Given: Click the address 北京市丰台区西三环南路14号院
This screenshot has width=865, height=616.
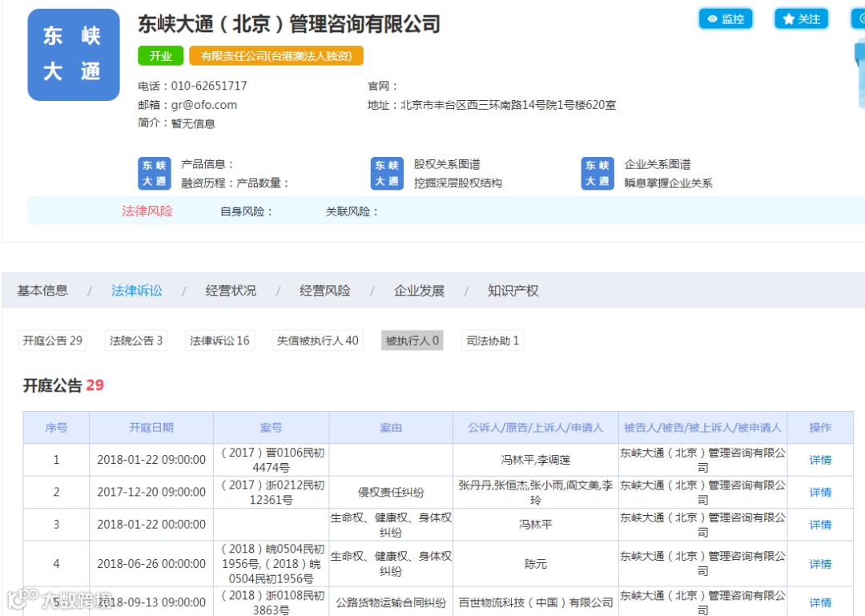Looking at the screenshot, I should pos(508,105).
